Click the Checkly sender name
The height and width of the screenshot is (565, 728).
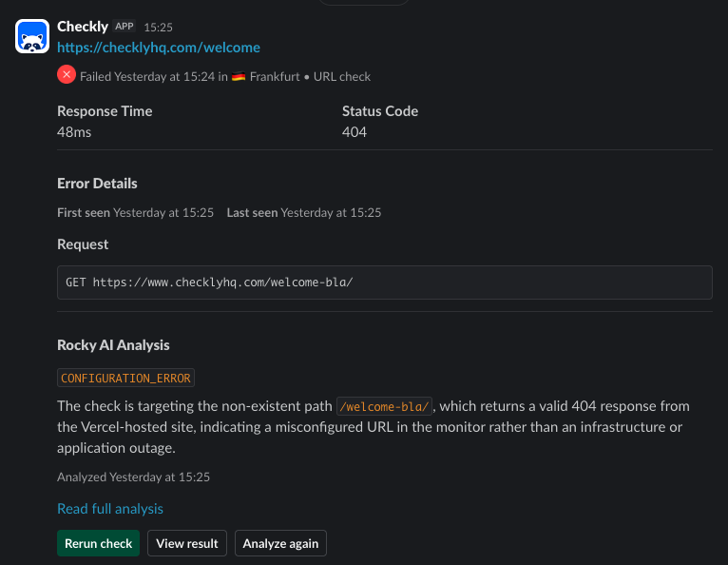(x=83, y=27)
